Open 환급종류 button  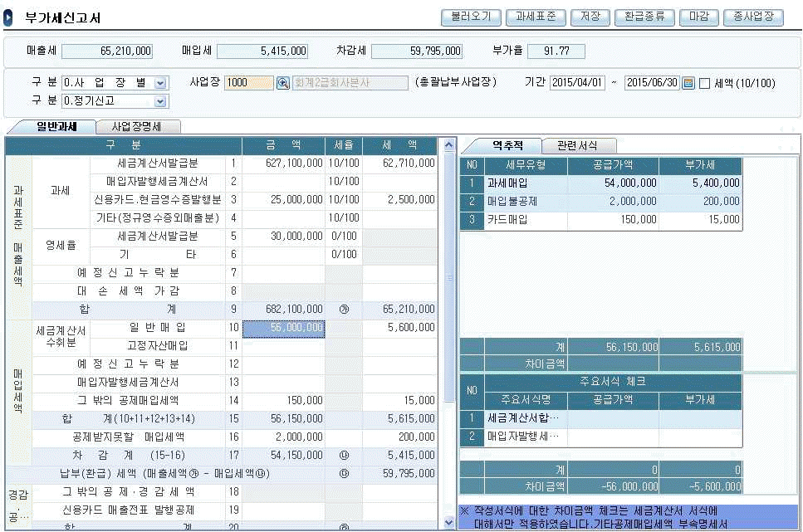[644, 17]
